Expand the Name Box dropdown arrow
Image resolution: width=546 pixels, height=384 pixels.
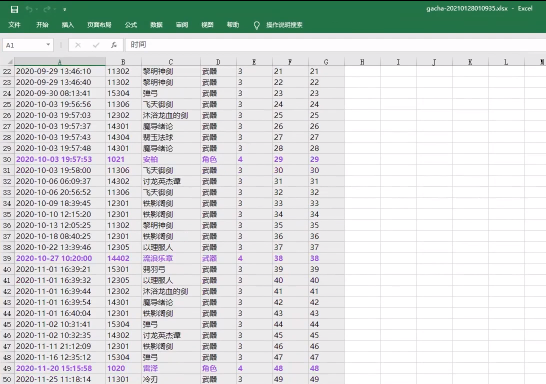click(48, 45)
